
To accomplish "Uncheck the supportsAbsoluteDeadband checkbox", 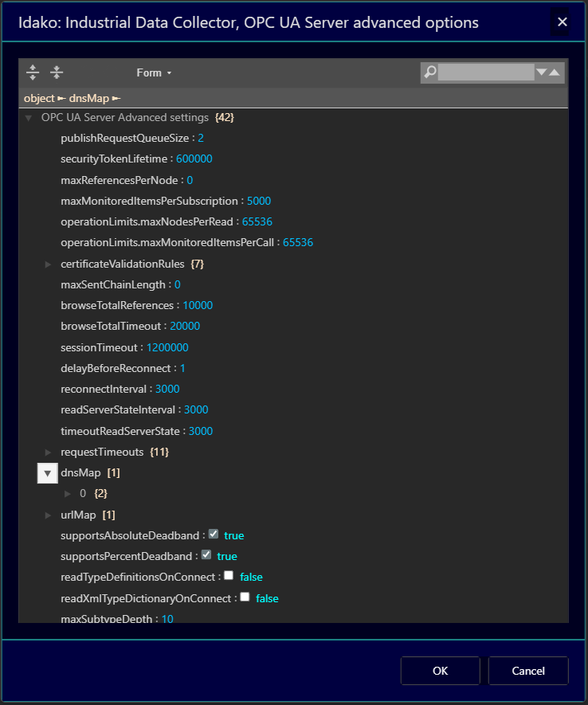I will pos(214,535).
